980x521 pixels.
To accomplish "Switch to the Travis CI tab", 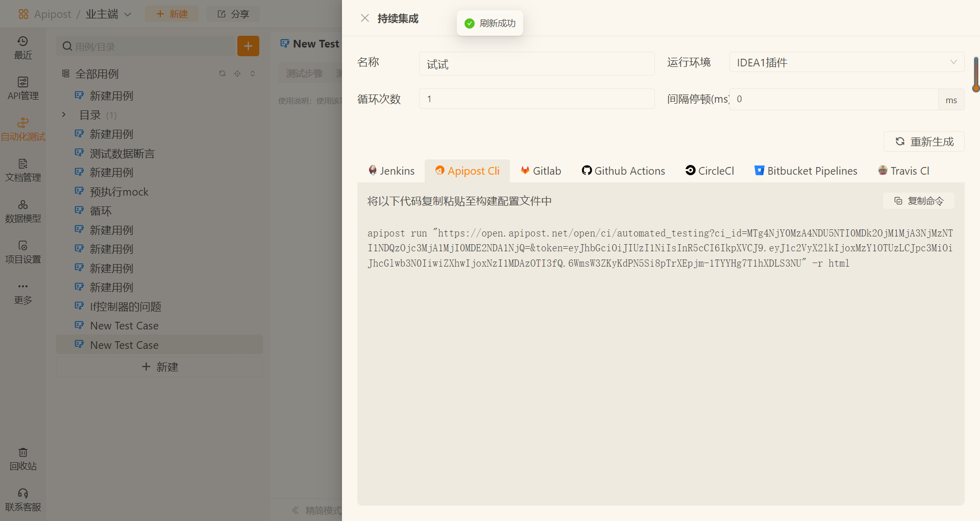I will click(x=903, y=171).
